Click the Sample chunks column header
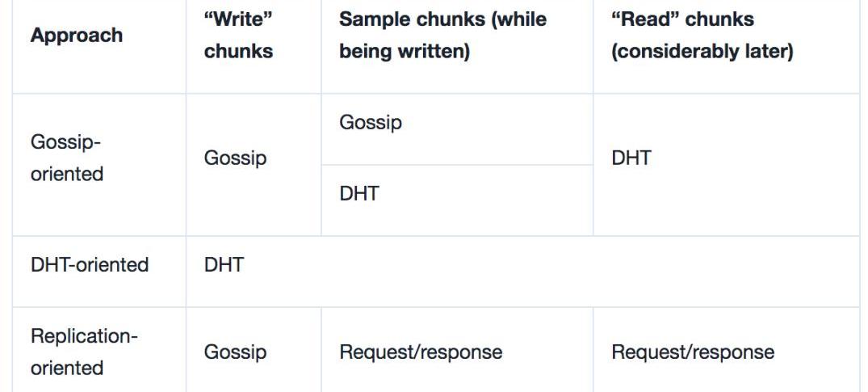 point(442,36)
